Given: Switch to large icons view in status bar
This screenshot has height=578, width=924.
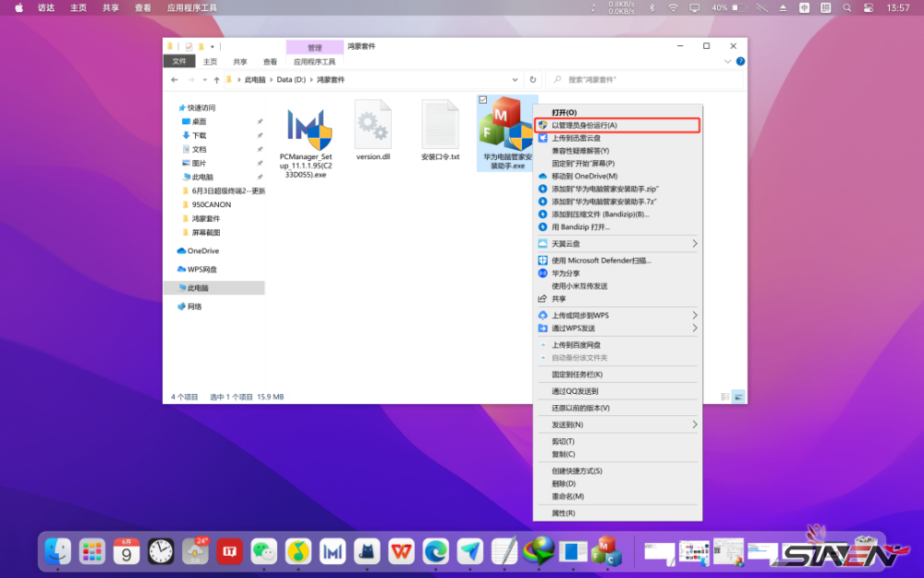Looking at the screenshot, I should (738, 397).
